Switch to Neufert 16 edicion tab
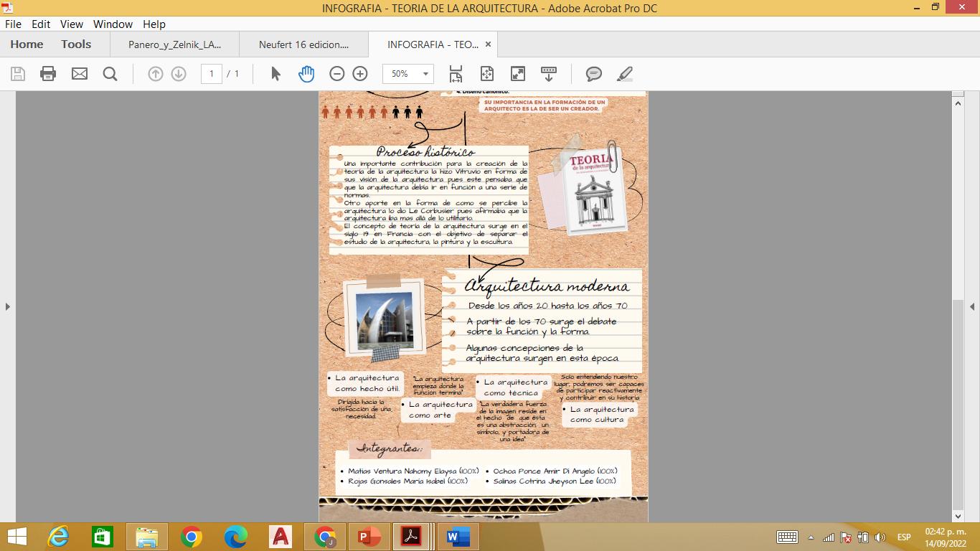This screenshot has width=980, height=551. pyautogui.click(x=303, y=44)
